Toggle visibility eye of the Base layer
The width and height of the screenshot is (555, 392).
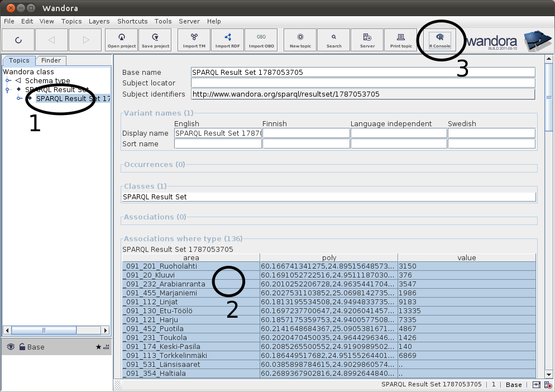point(11,347)
